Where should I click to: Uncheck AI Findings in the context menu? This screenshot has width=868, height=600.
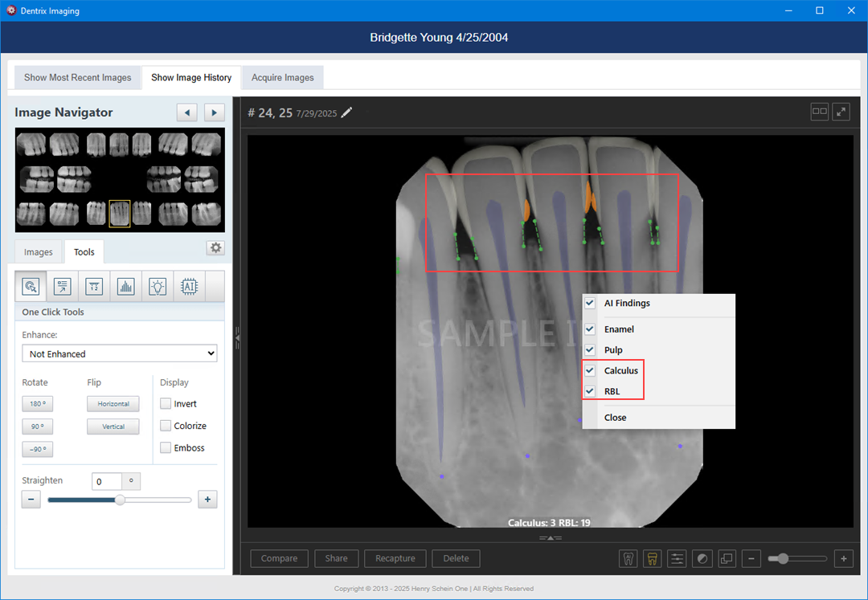590,303
